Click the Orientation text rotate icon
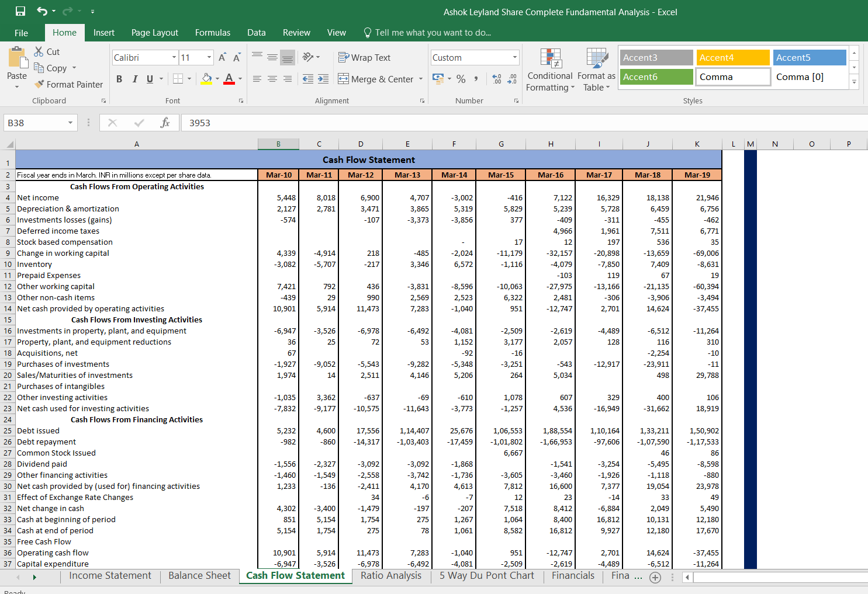Viewport: 868px width, 594px height. [x=308, y=57]
